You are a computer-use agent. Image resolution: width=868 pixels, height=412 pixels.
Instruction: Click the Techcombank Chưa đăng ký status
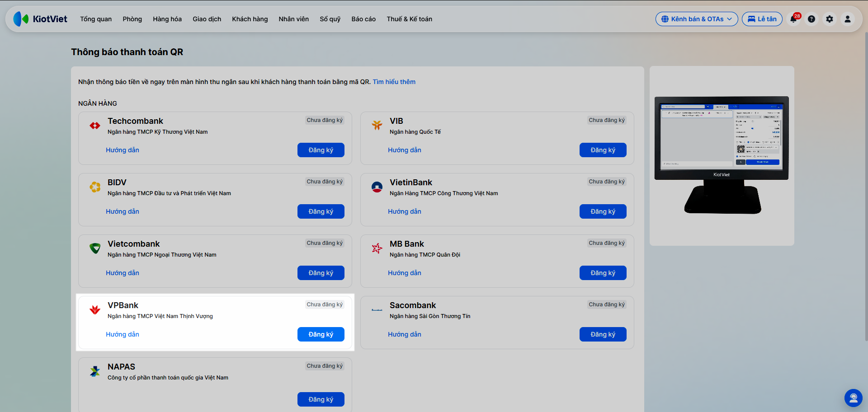tap(325, 120)
